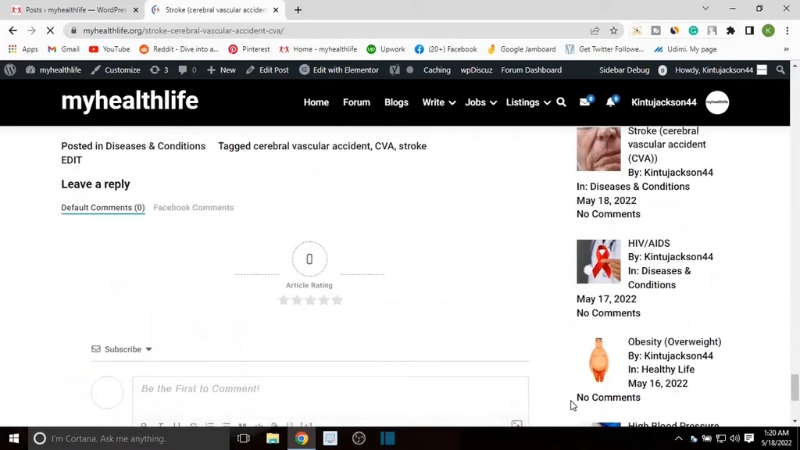Open the stroke post thumbnail image
800x450 pixels.
[598, 148]
